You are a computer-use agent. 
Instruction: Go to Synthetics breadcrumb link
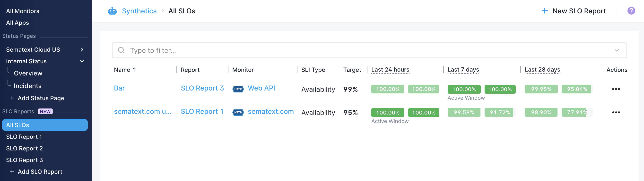139,11
